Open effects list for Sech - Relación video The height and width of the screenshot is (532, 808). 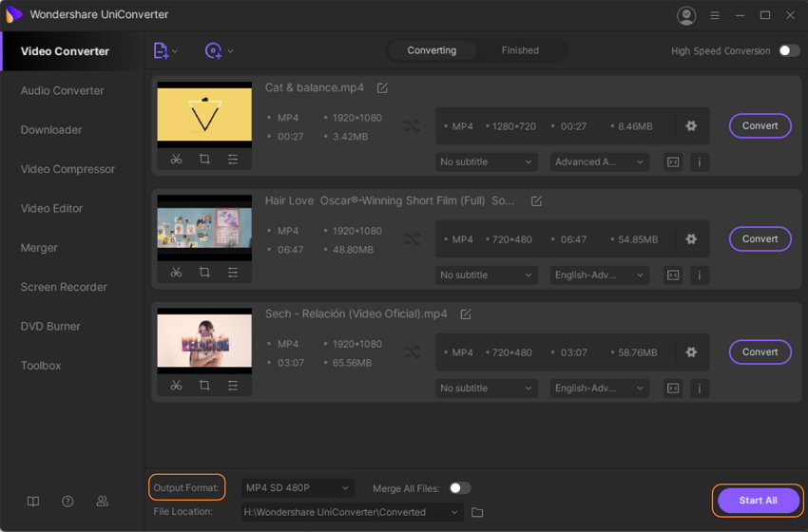coord(233,385)
